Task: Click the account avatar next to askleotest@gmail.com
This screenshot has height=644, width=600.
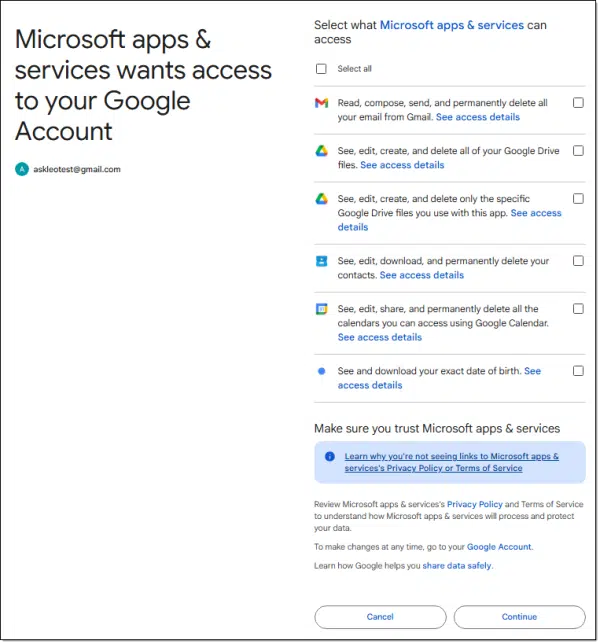Action: click(x=22, y=169)
